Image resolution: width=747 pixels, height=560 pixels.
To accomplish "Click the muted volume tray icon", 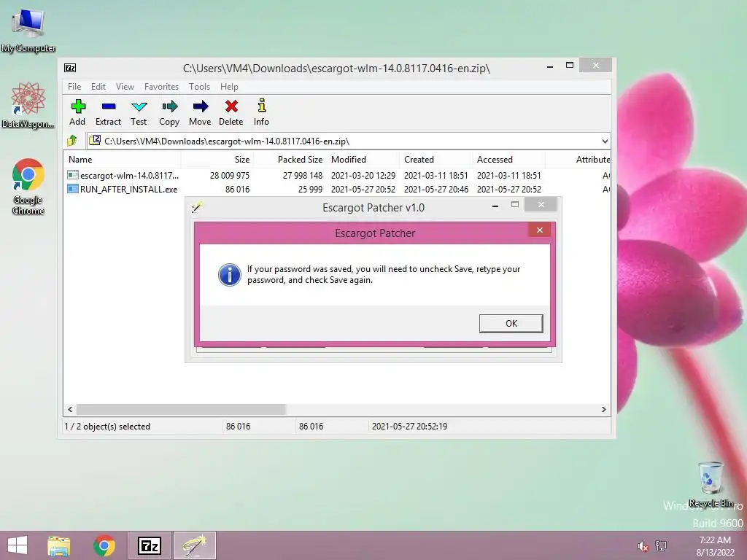I will click(x=643, y=546).
